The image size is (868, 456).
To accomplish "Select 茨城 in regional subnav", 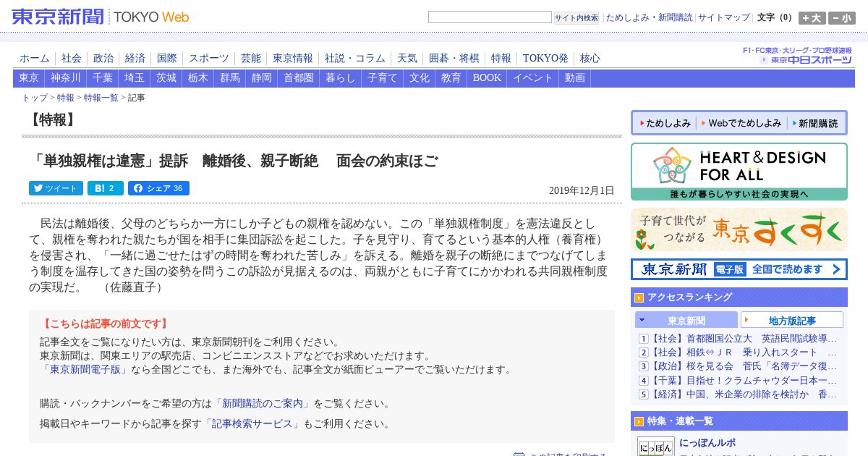I will 166,78.
